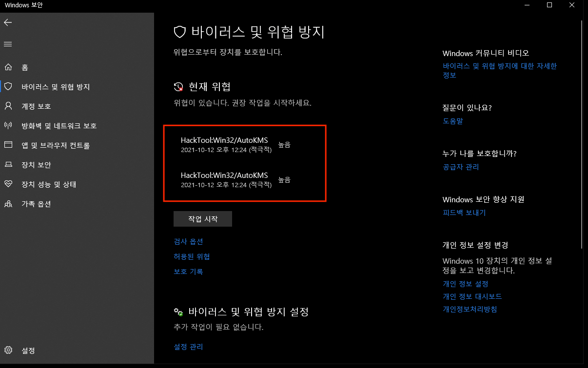Click the 피드백 보내기 link

464,213
